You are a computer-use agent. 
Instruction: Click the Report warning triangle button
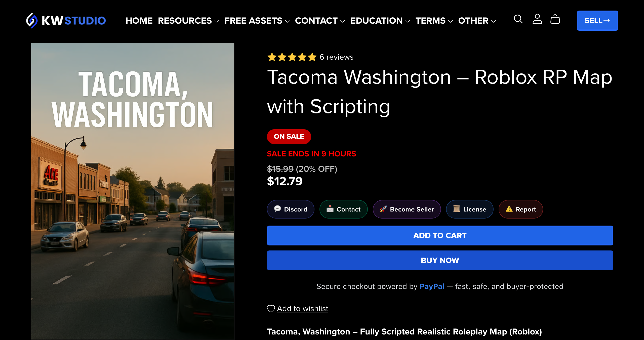pos(521,209)
